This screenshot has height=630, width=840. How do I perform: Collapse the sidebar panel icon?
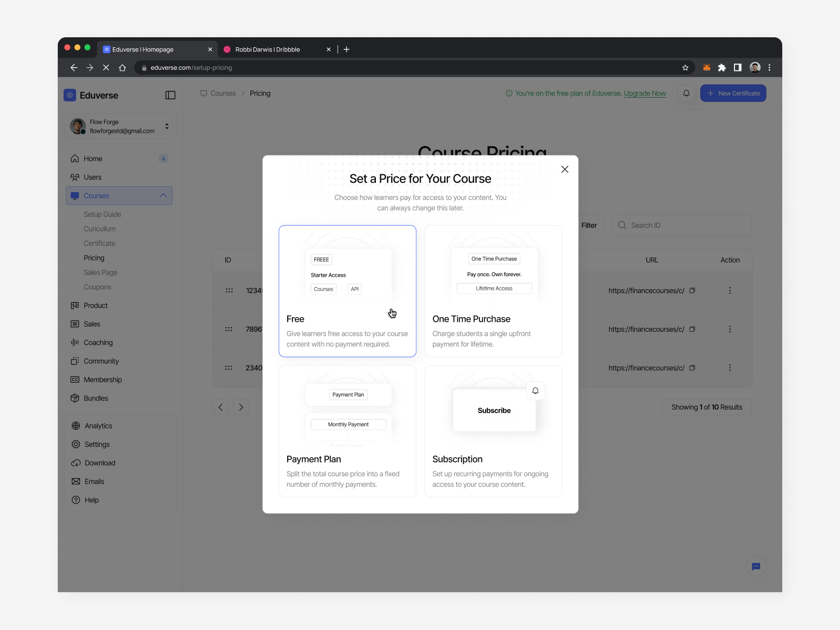170,95
